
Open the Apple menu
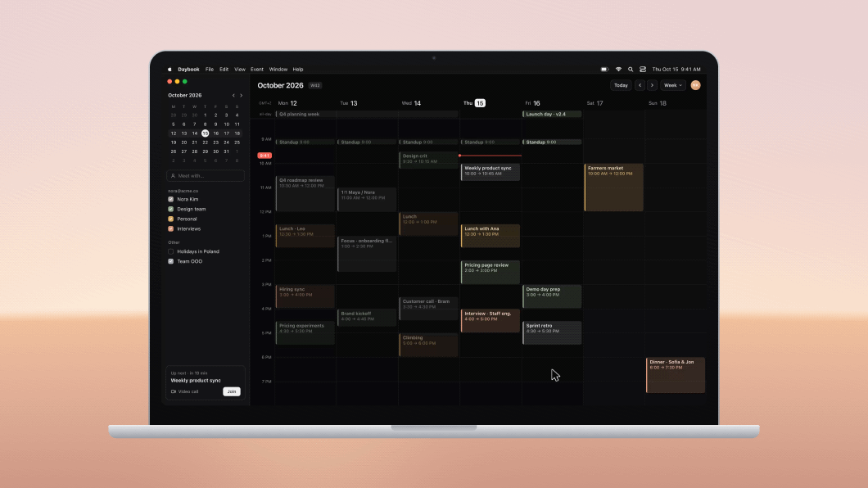170,69
